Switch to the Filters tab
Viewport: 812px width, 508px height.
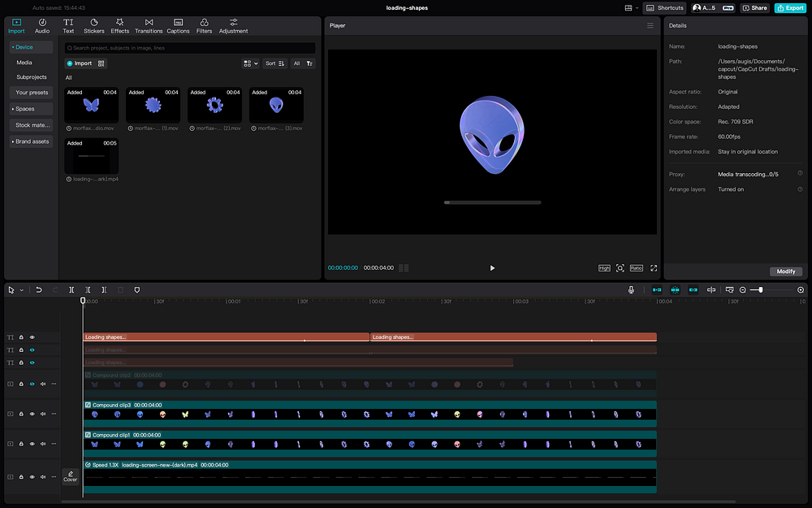click(x=204, y=25)
